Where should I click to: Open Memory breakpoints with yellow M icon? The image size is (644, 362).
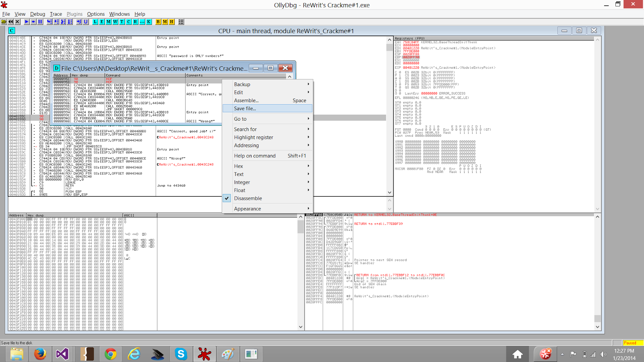tap(165, 22)
